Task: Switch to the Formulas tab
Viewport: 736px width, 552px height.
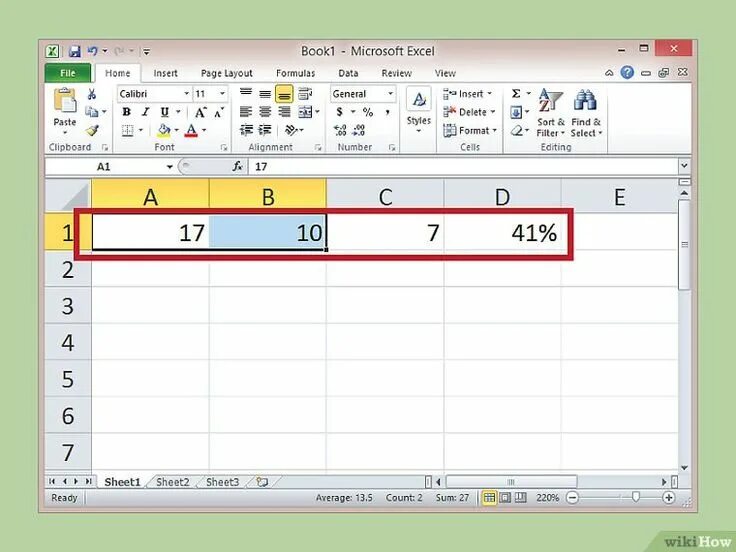Action: pos(295,73)
